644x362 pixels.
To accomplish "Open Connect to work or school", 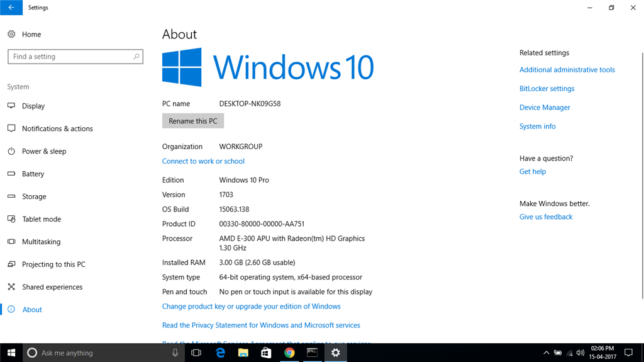I will coord(203,161).
